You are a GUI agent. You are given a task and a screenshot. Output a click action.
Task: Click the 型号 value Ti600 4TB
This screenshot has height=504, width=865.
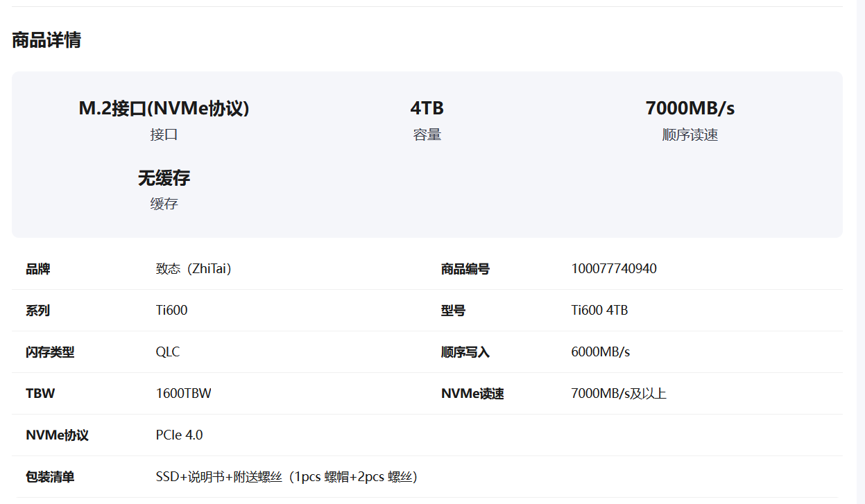[x=599, y=311]
